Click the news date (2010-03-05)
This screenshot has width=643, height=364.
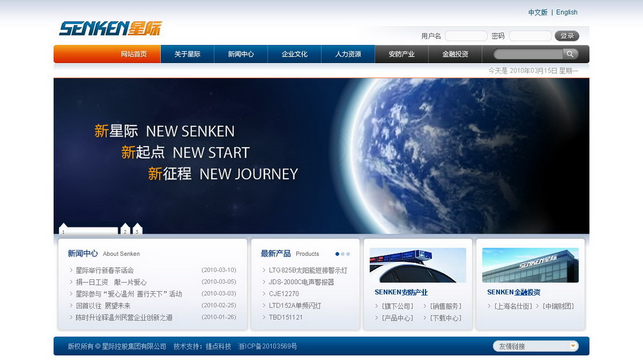click(219, 282)
